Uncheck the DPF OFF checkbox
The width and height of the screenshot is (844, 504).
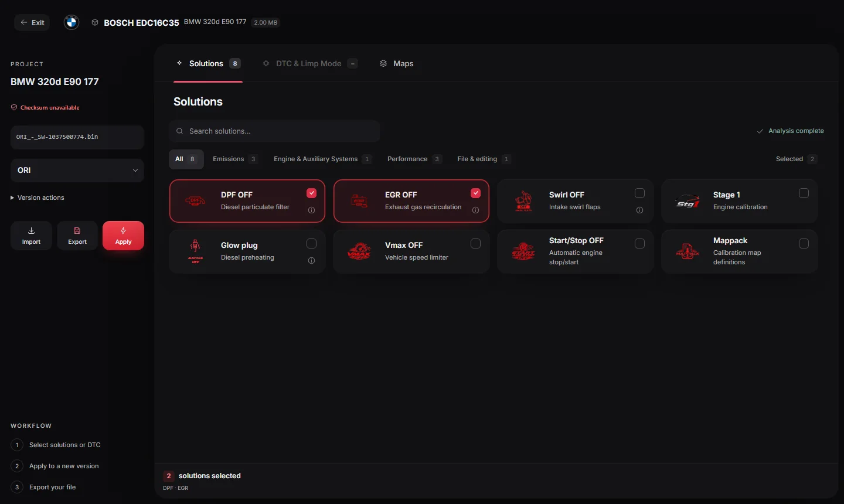pos(312,193)
